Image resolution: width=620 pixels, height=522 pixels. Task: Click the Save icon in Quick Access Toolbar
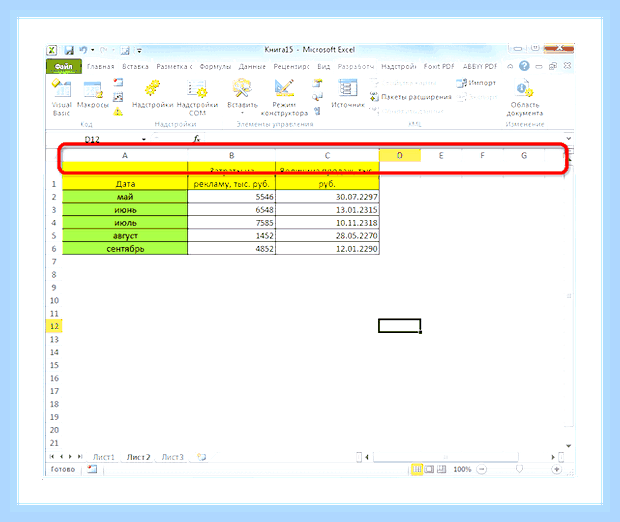pos(69,50)
